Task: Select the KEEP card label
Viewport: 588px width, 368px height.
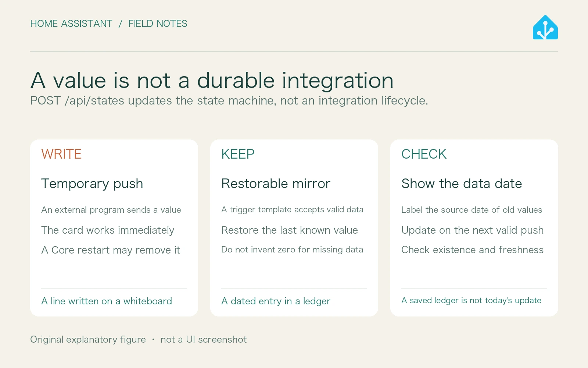Action: [238, 154]
